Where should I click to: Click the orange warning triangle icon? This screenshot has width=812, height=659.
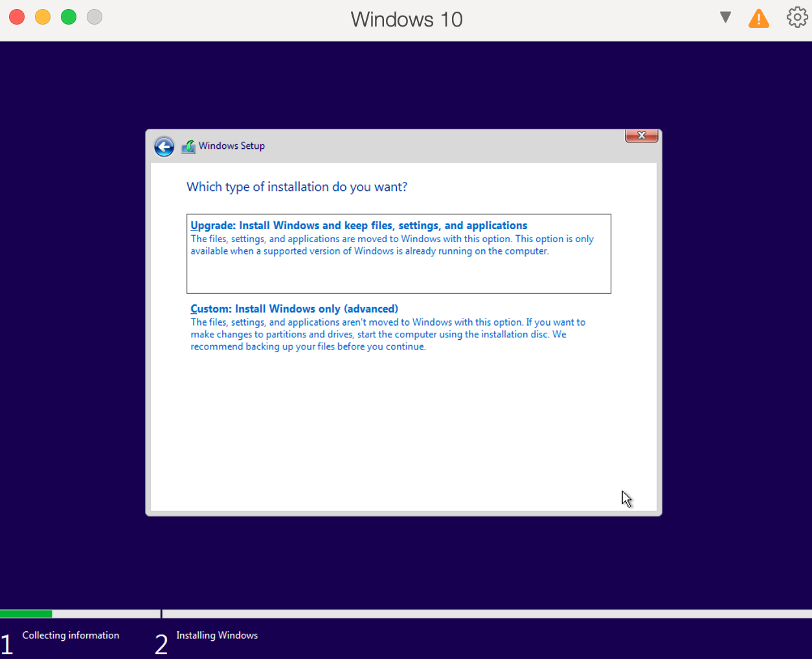coord(758,19)
